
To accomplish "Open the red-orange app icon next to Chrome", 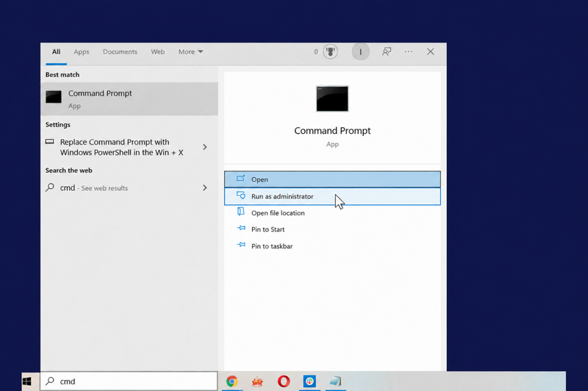I will click(258, 381).
